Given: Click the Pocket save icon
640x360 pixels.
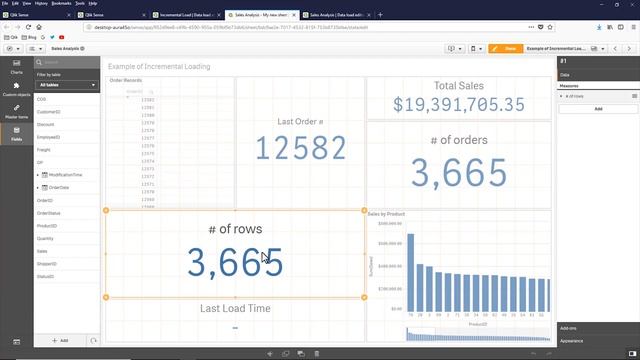Looking at the screenshot, I should (x=540, y=27).
